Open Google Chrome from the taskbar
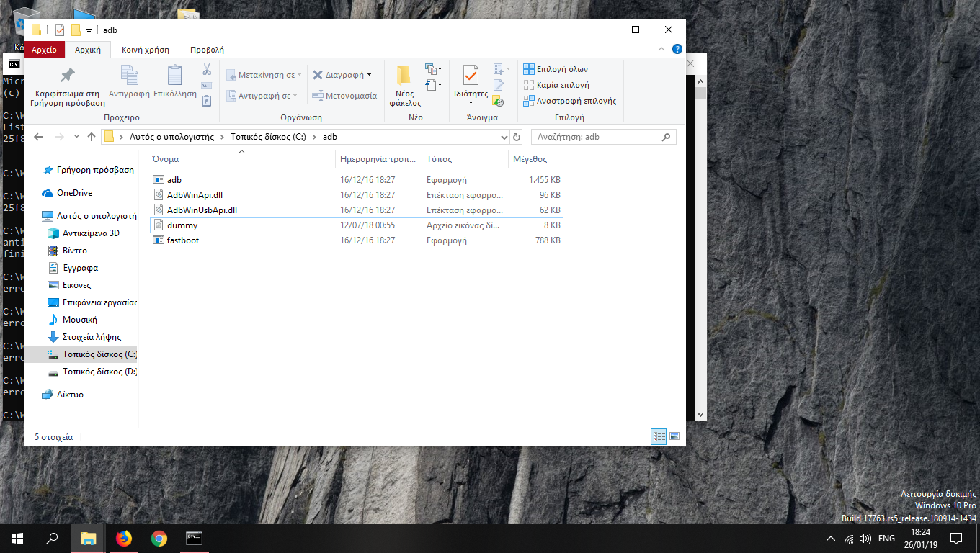 pyautogui.click(x=159, y=539)
